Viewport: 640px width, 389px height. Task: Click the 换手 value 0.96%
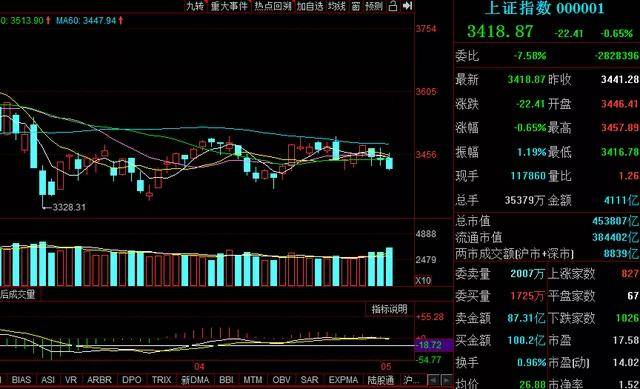click(x=531, y=362)
